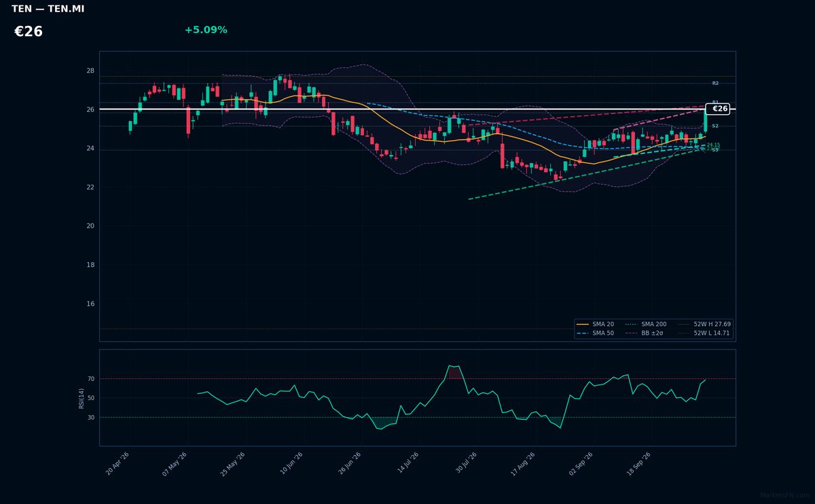
Task: Select the 52W H 27.69 legend label
Action: [x=704, y=325]
